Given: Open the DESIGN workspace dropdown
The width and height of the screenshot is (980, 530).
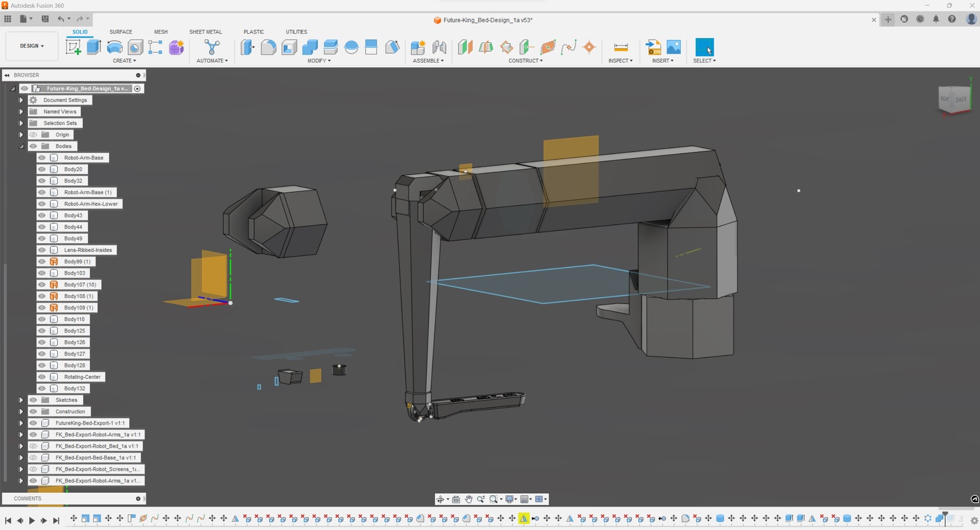Looking at the screenshot, I should pyautogui.click(x=32, y=46).
